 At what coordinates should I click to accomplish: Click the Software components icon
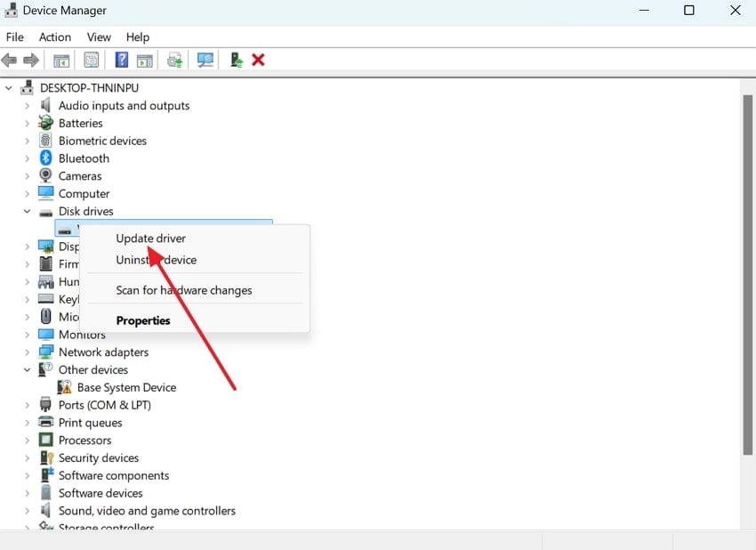(46, 474)
